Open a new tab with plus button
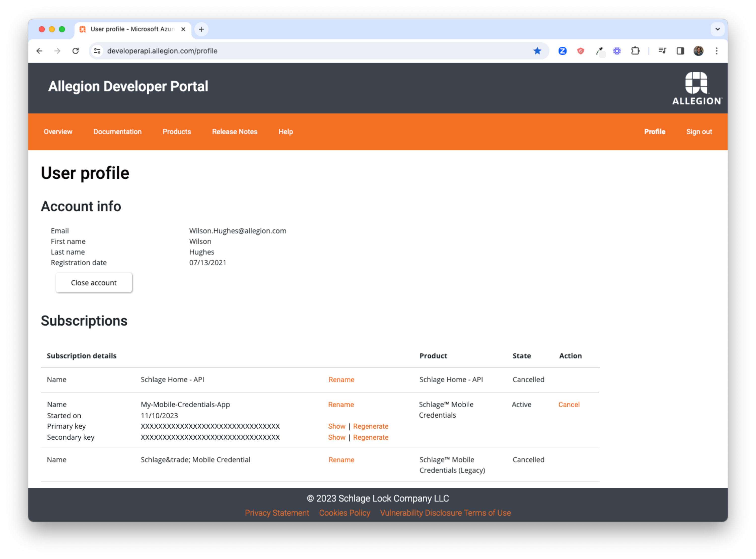This screenshot has height=559, width=756. (x=201, y=29)
